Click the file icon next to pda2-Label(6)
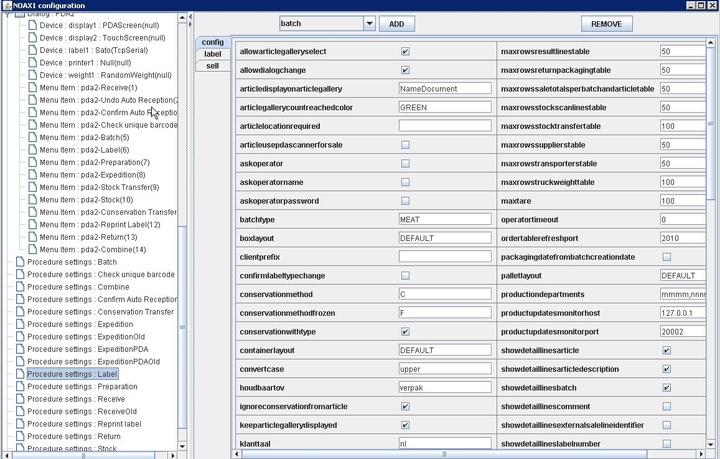 click(x=32, y=150)
